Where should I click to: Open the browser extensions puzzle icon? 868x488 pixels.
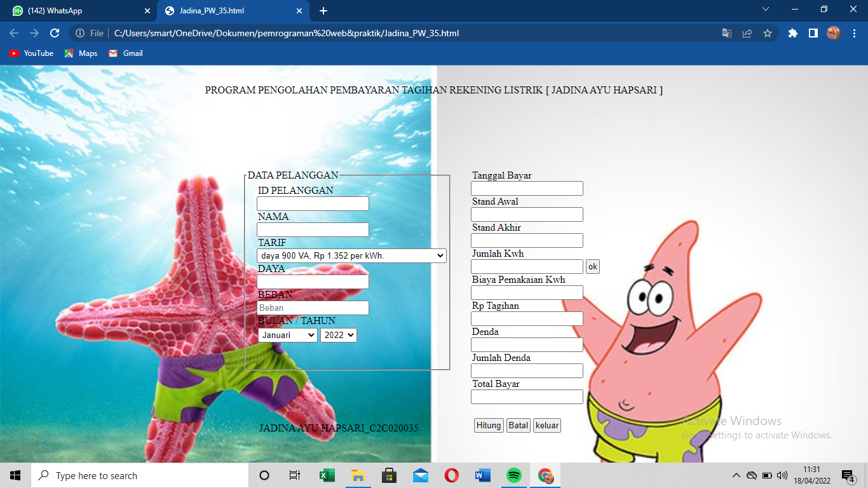[x=792, y=33]
